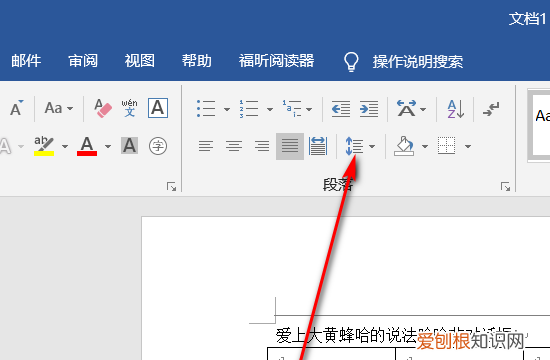Open the Asian Layout icon
Image resolution: width=550 pixels, height=360 pixels.
click(407, 108)
